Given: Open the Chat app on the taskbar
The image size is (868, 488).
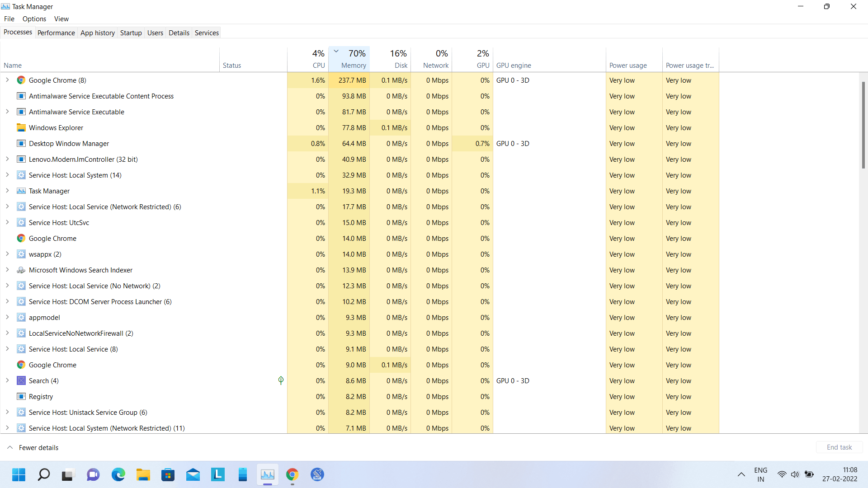Looking at the screenshot, I should [93, 474].
